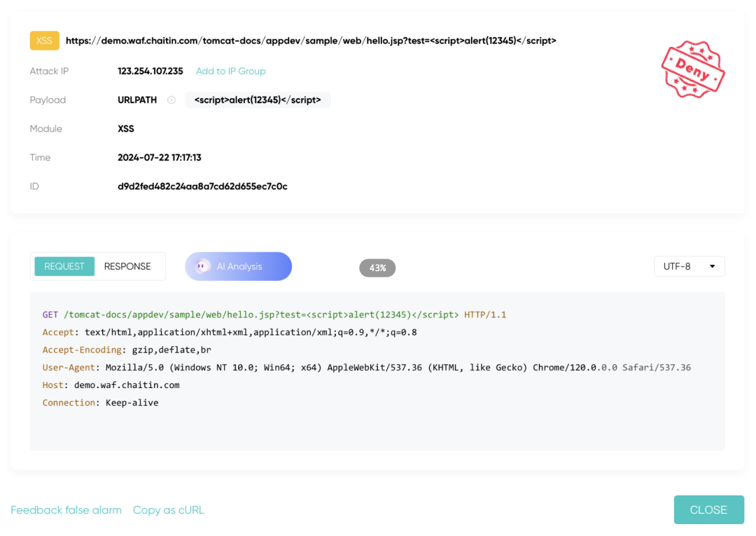Screen dimensions: 756x536
Task: Click the Accept header line
Action: point(230,332)
